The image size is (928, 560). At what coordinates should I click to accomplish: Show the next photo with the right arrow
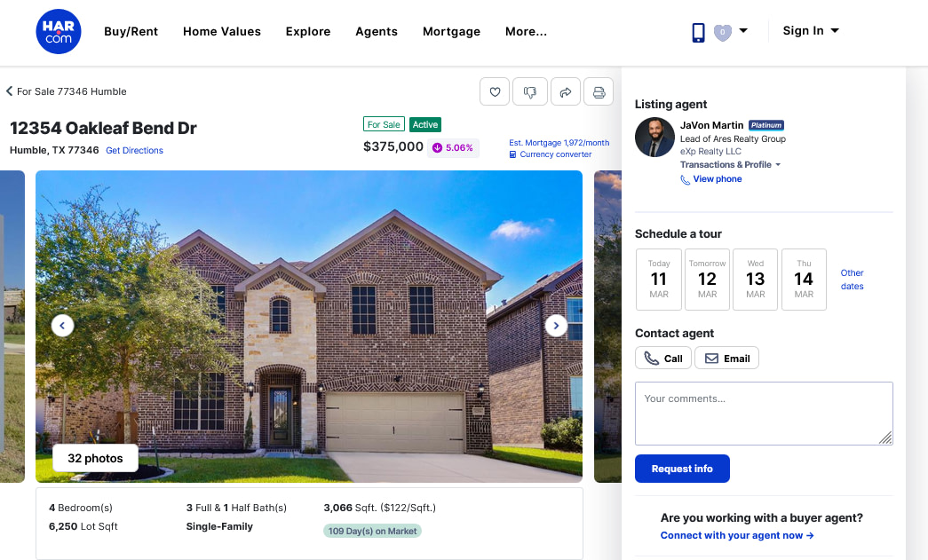[556, 325]
